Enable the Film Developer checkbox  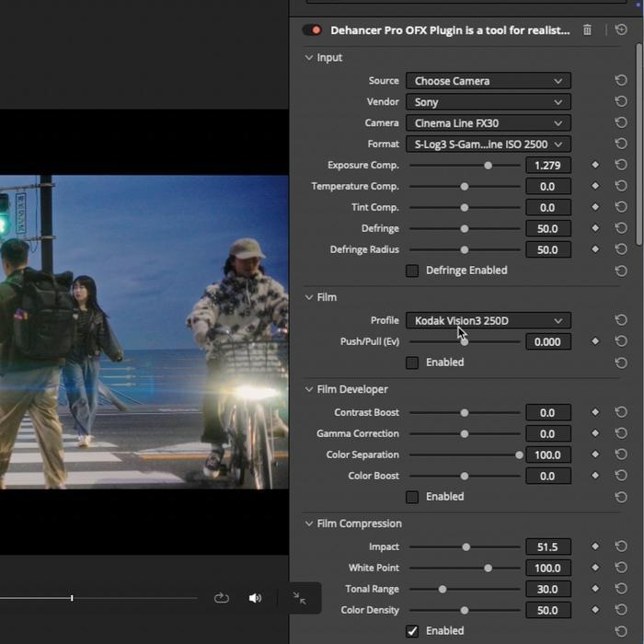[x=412, y=497]
